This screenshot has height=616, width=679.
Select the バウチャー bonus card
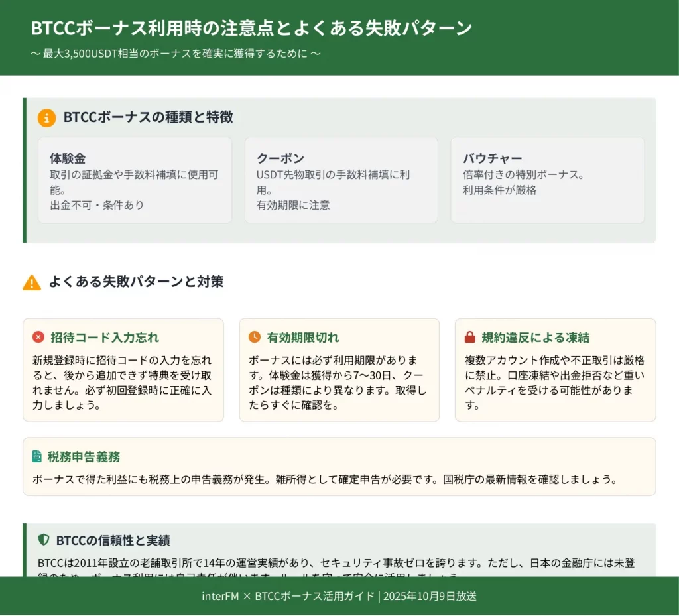(547, 180)
